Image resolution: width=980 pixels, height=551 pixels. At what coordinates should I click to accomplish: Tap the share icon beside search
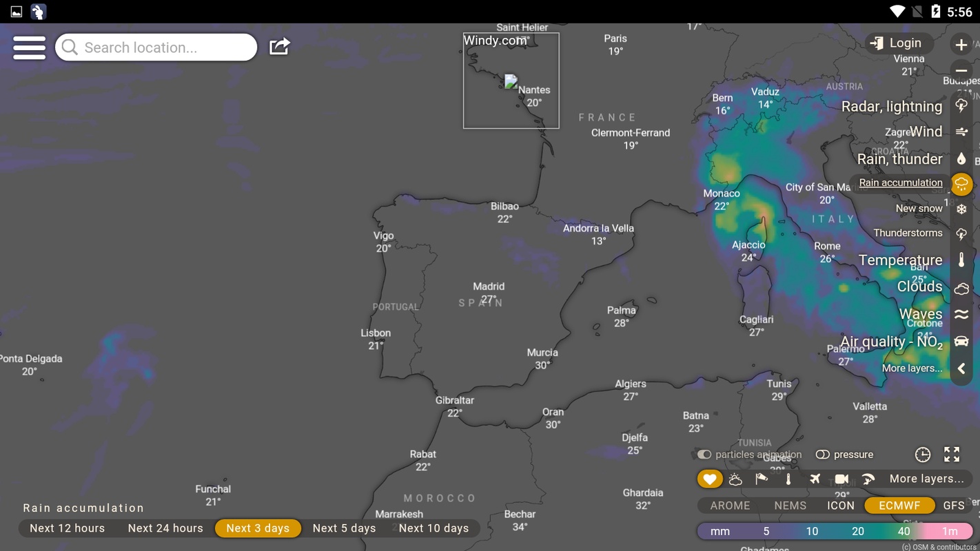[x=279, y=47]
